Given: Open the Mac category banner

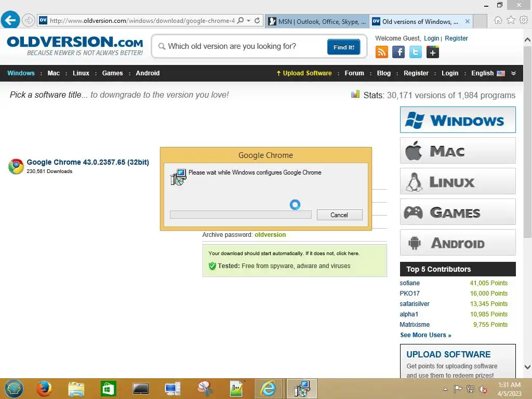Looking at the screenshot, I should 458,151.
